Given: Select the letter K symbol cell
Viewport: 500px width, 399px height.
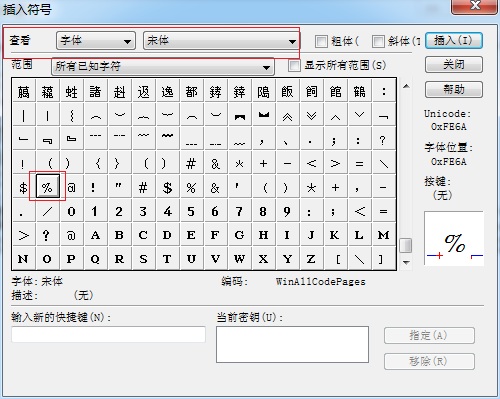Looking at the screenshot, I should [335, 235].
